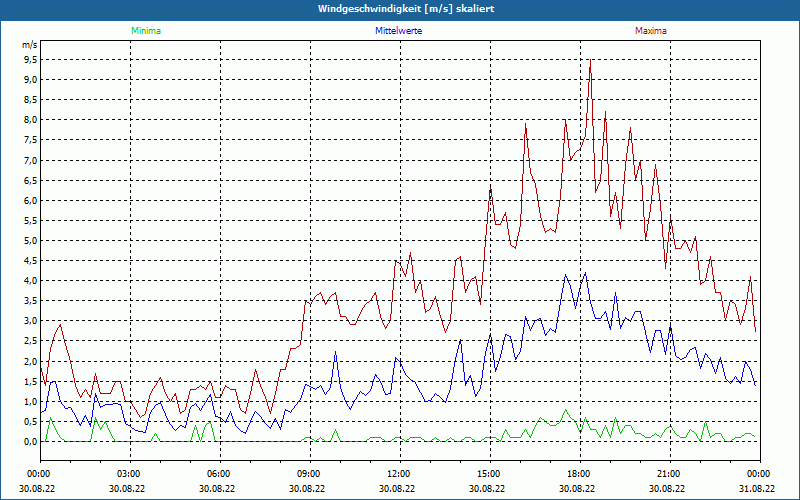
Task: Click the 21:00 time axis label
Action: 667,474
